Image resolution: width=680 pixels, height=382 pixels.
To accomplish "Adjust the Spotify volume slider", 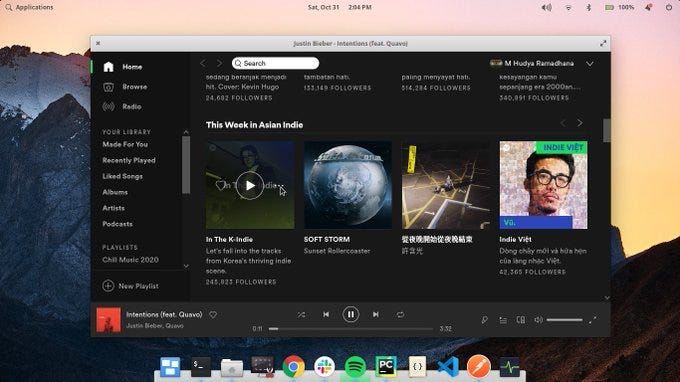I will tap(564, 320).
